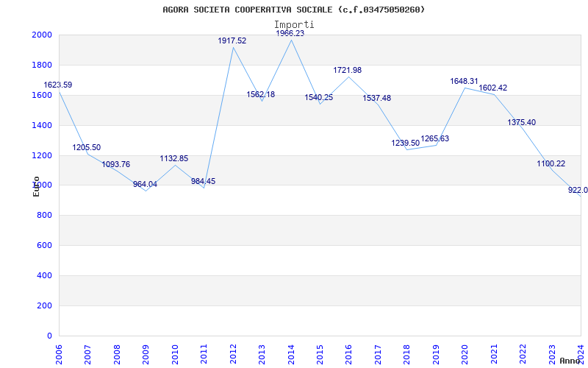588x368 pixels.
Task: Click x-axis year label 2008
Action: point(117,355)
